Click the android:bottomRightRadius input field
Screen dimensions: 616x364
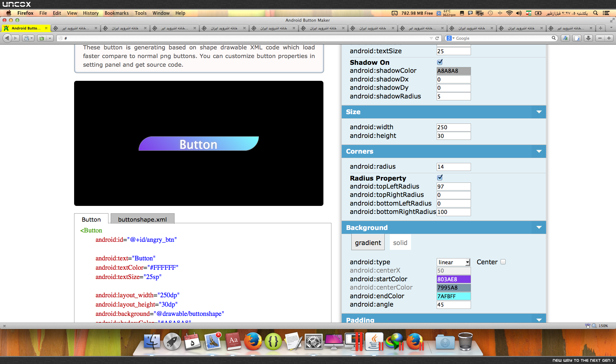[x=454, y=212]
